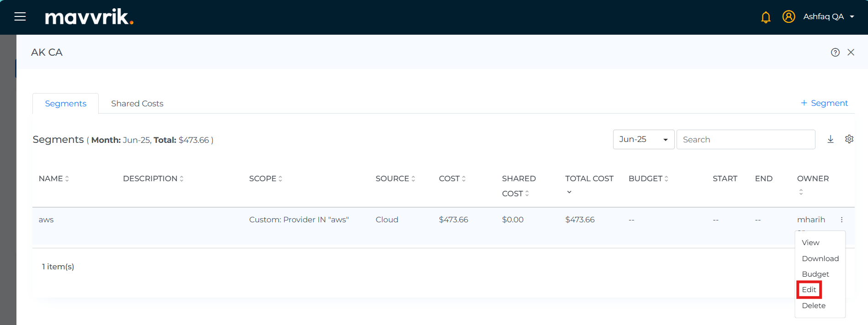Download segments using the download icon

(831, 139)
